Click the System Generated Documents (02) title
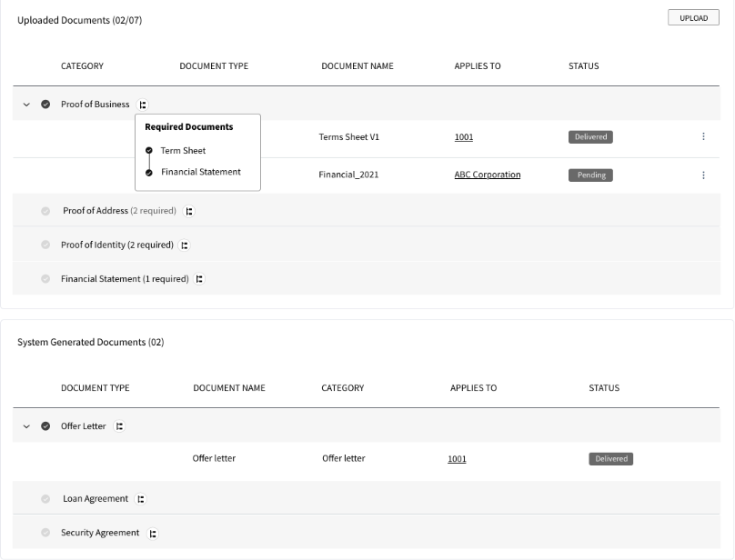The height and width of the screenshot is (560, 735). [x=91, y=342]
